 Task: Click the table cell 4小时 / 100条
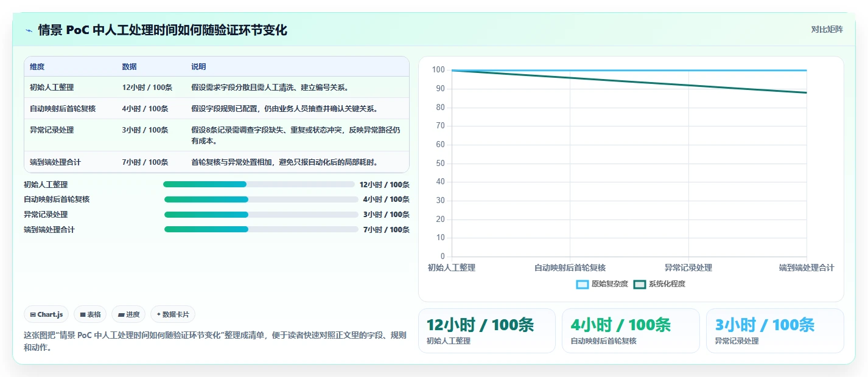(x=145, y=109)
